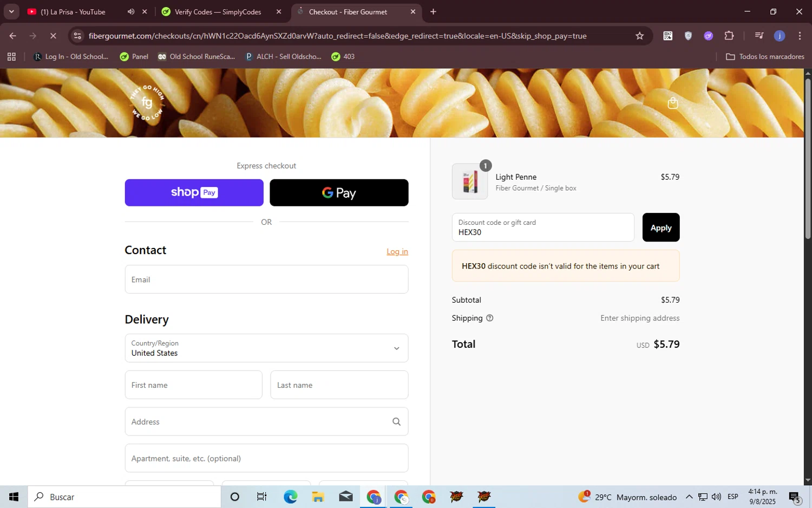This screenshot has width=812, height=508.
Task: Open the cart bag icon in header
Action: coord(673,103)
